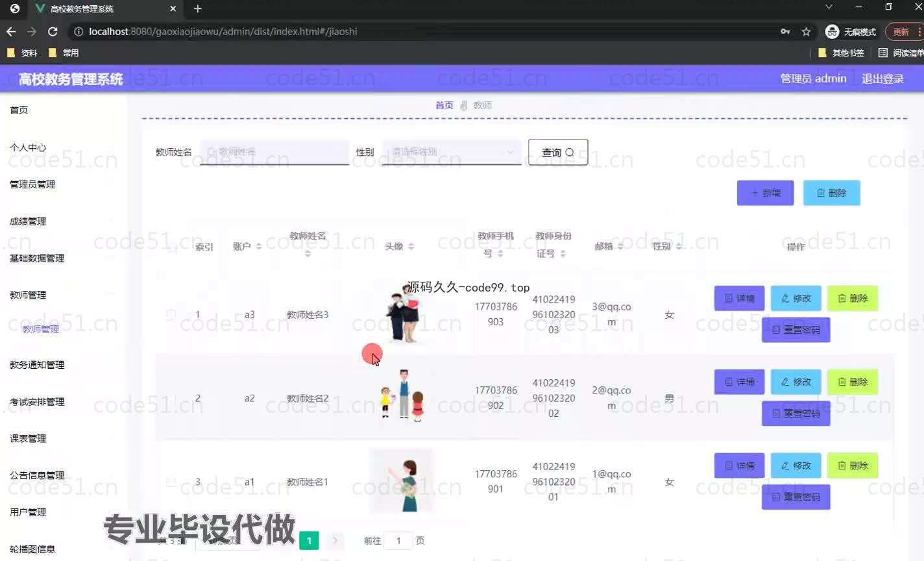Image resolution: width=924 pixels, height=561 pixels.
Task: Expand 教务通知管理 sidebar menu
Action: (x=37, y=365)
